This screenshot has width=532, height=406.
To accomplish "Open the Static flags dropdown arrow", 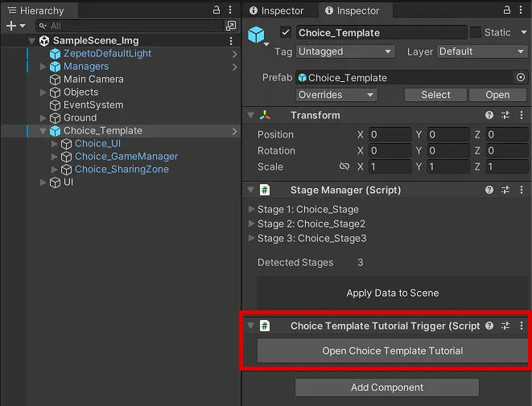I will 524,32.
